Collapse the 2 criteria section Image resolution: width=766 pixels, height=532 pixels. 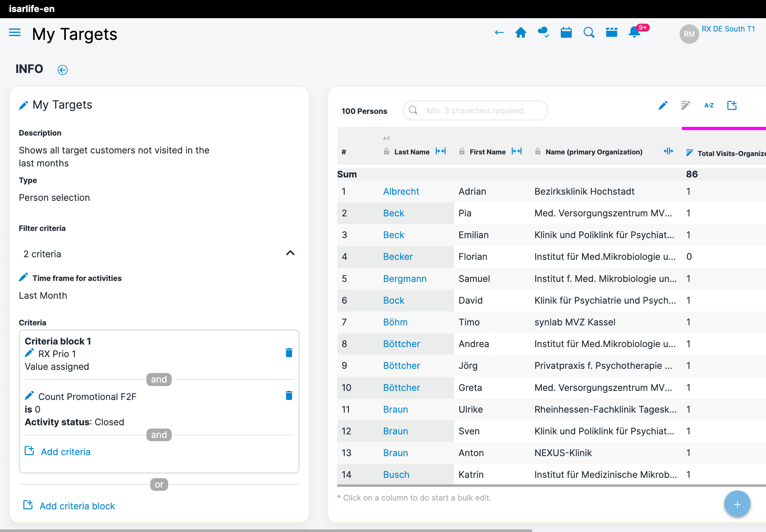click(x=290, y=253)
